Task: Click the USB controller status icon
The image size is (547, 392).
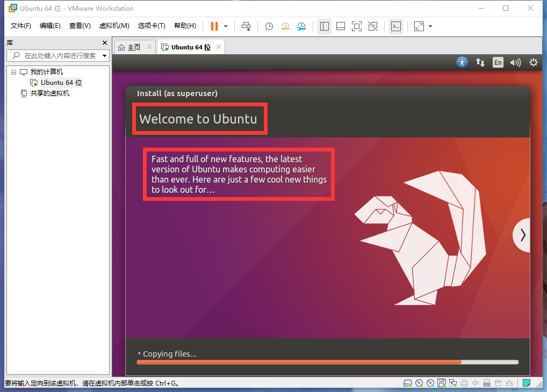Action: 487,383
